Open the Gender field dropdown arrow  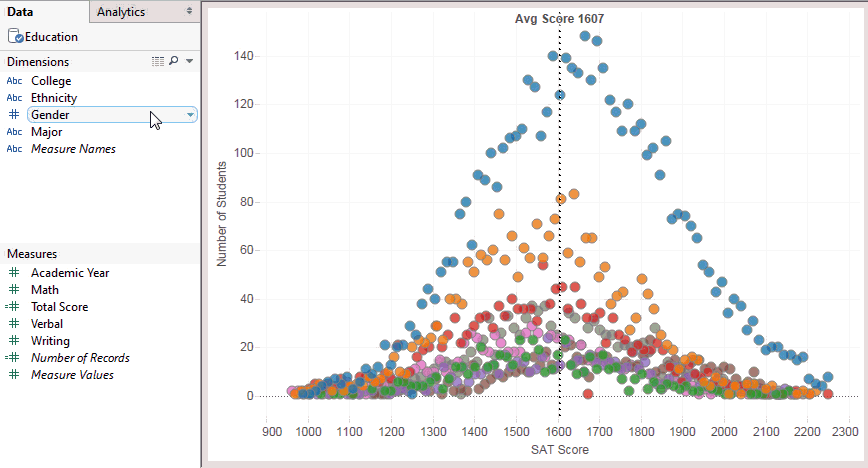[x=190, y=115]
